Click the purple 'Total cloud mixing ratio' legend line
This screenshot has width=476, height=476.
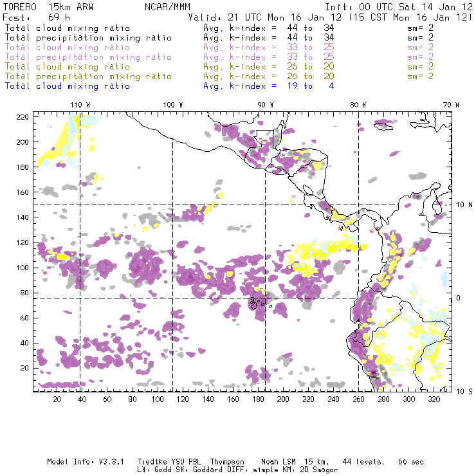68,48
